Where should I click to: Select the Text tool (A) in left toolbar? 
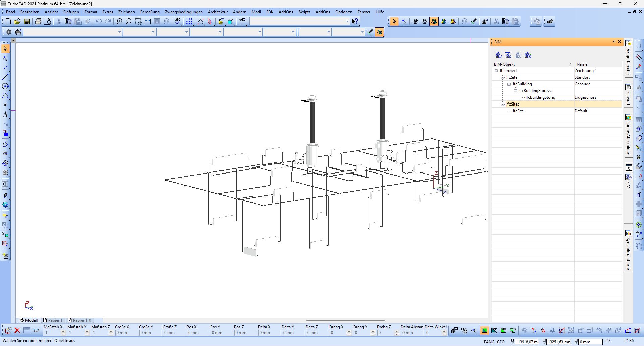coord(5,115)
